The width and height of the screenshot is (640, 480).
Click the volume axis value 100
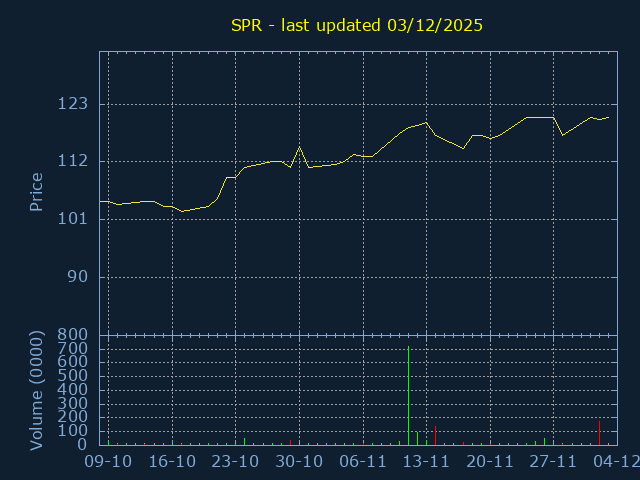[73, 431]
